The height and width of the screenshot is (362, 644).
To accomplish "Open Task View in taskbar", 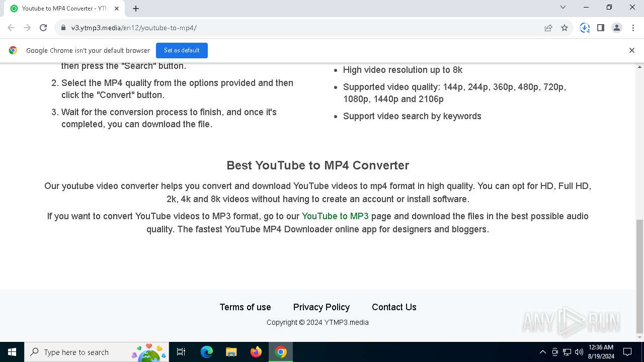I will coord(181,352).
